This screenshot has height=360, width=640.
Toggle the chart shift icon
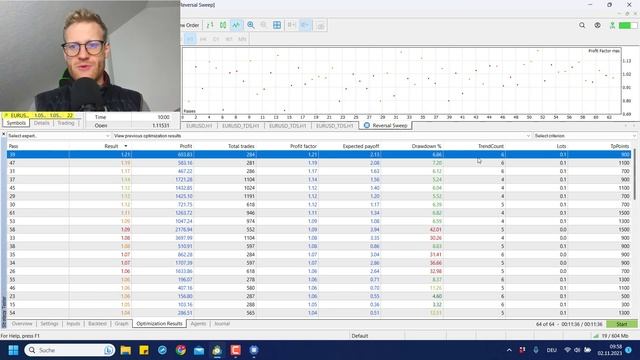305,25
